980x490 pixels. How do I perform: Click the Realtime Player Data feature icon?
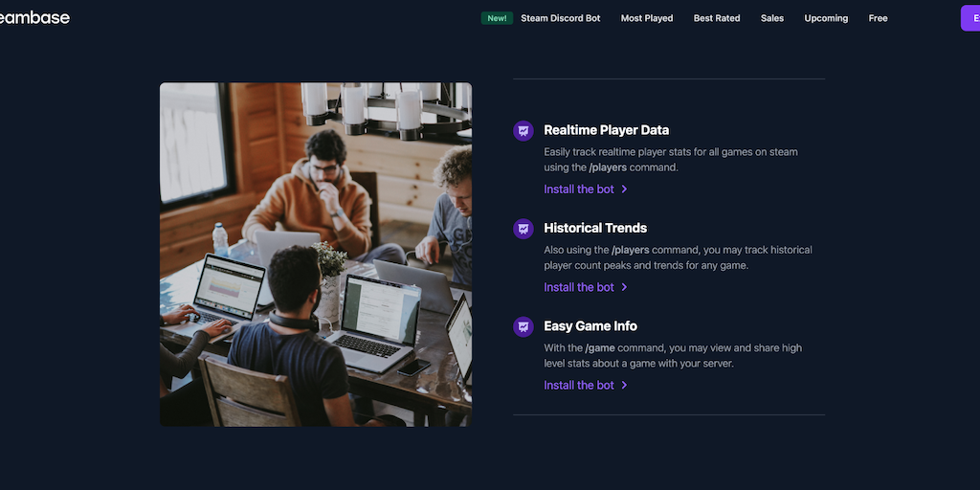point(523,130)
